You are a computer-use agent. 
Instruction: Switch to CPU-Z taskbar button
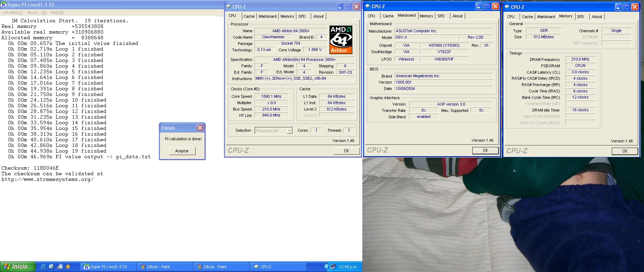pos(278,267)
